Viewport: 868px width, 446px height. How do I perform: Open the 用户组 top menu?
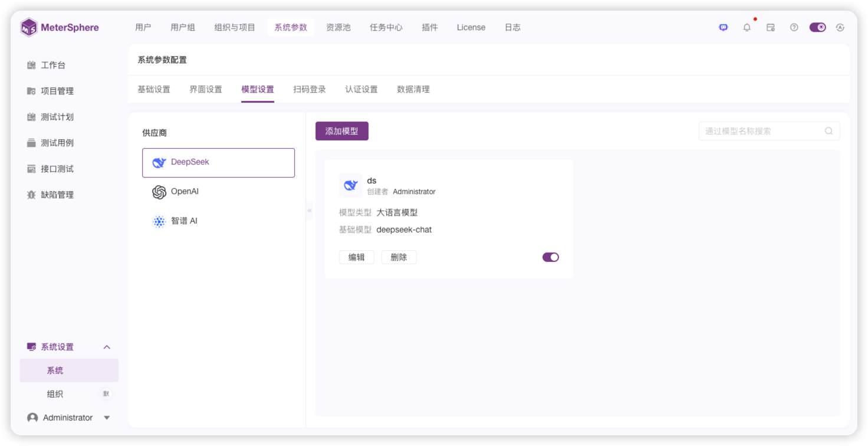(x=183, y=27)
